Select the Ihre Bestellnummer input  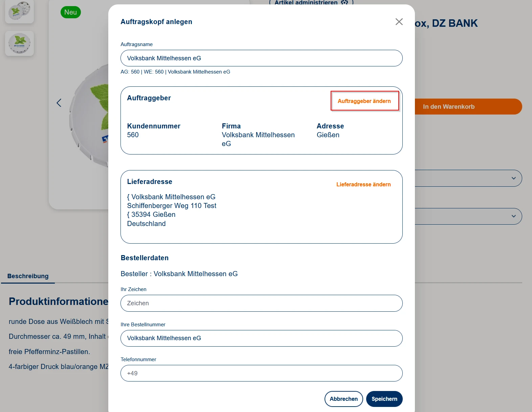point(261,338)
